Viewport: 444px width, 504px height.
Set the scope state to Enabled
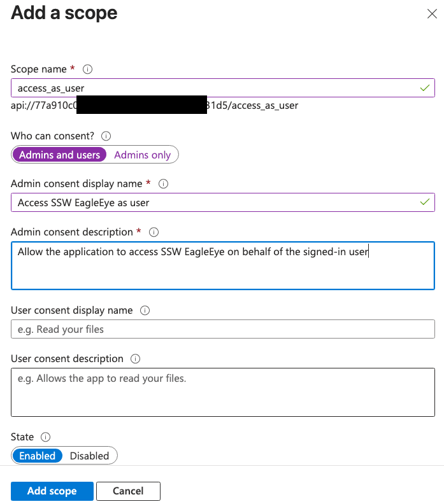[x=37, y=456]
